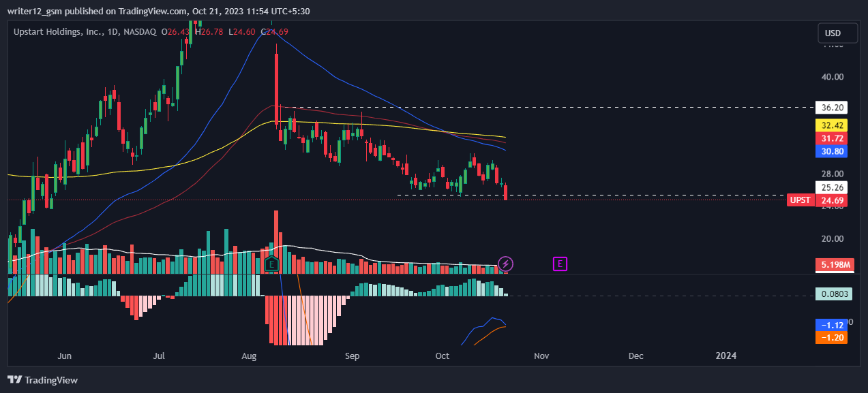Click the TradingView logo

[x=42, y=380]
